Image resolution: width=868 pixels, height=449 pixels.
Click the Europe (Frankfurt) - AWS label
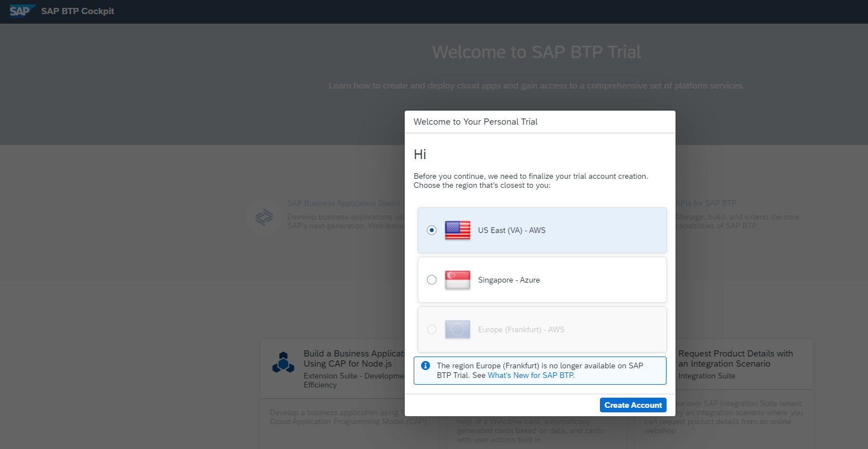pyautogui.click(x=521, y=329)
